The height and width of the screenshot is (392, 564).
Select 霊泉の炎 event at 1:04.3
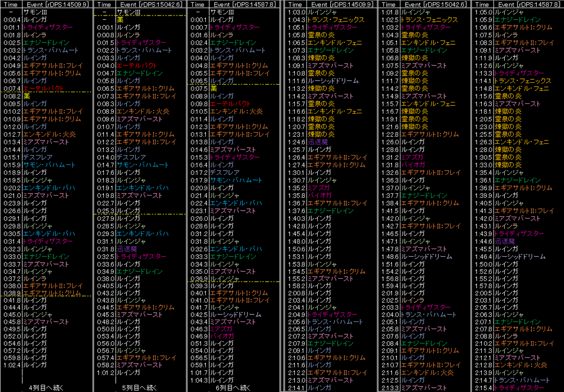pyautogui.click(x=415, y=35)
